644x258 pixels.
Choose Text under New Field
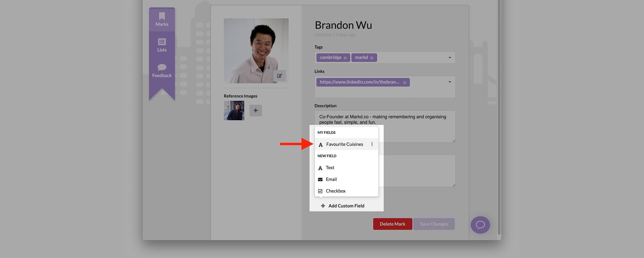coord(330,167)
